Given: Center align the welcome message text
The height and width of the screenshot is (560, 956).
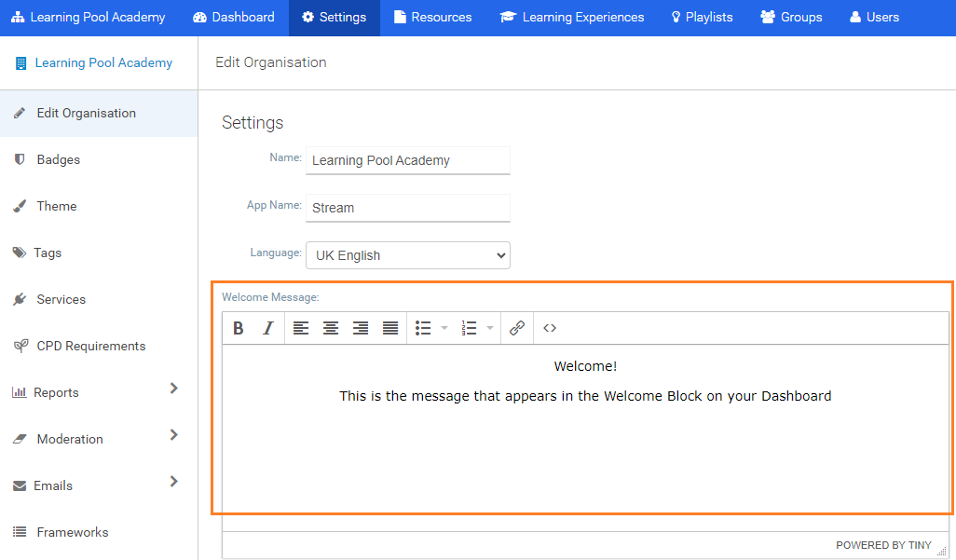Looking at the screenshot, I should (x=331, y=328).
